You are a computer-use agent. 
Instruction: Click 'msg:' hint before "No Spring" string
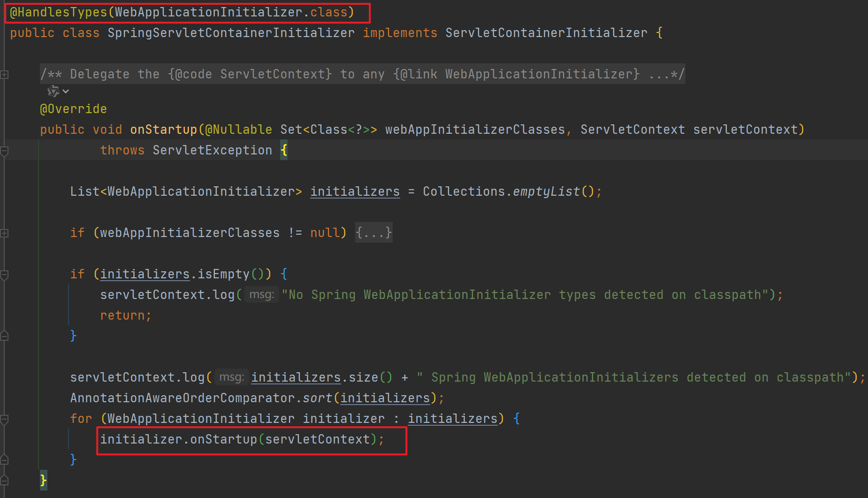coord(262,295)
